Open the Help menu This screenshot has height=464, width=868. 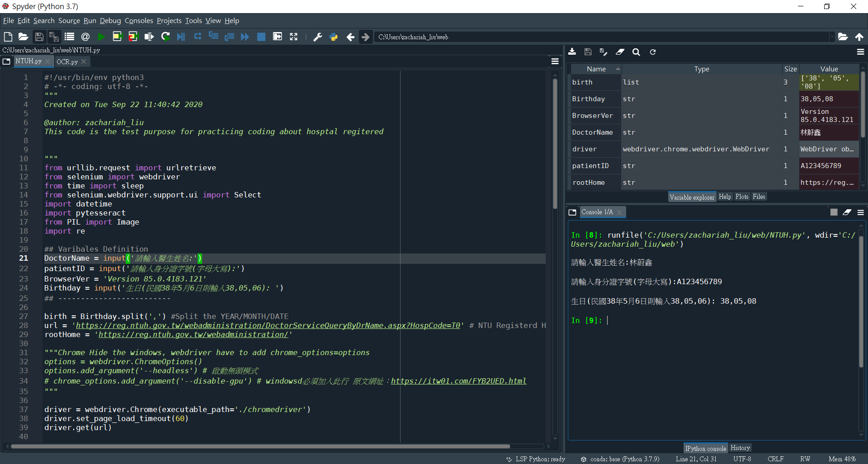click(232, 21)
